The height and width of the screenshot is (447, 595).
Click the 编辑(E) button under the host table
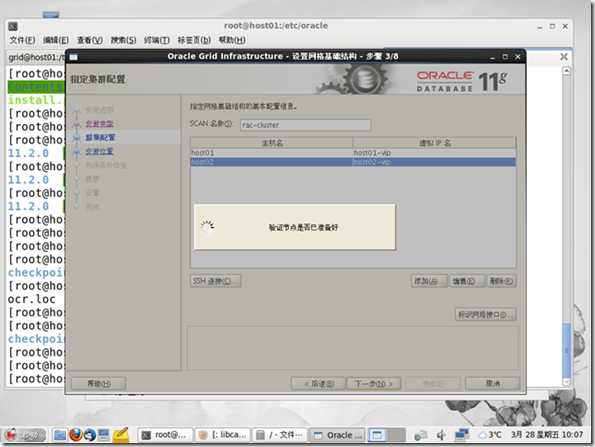pos(467,281)
